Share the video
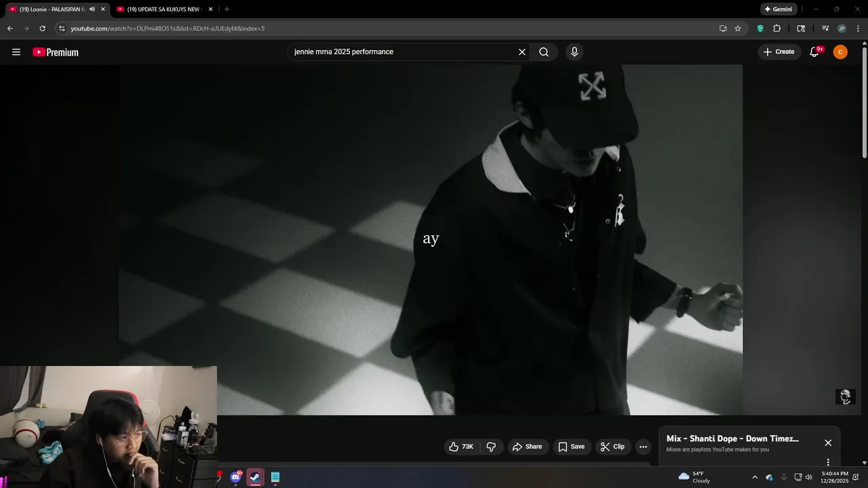 pos(527,447)
